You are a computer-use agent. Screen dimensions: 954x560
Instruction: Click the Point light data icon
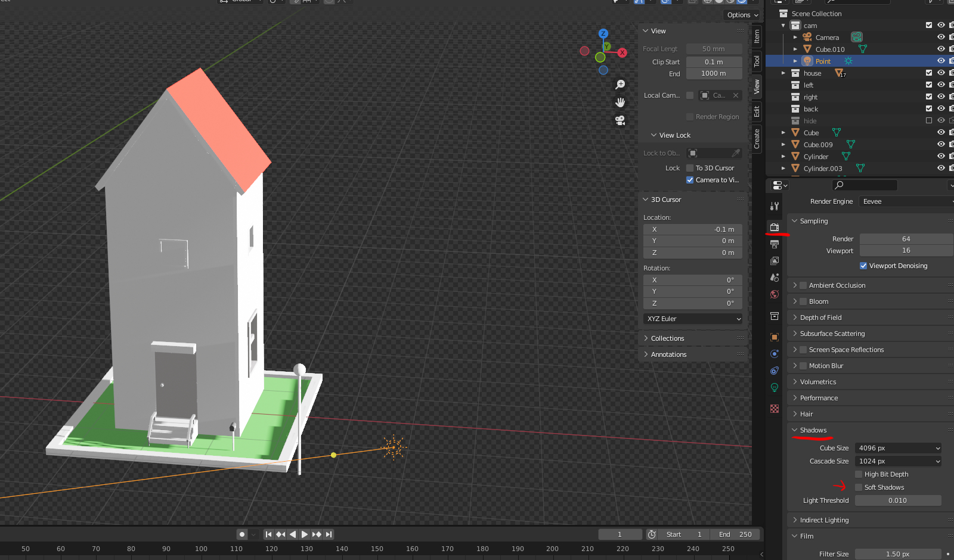click(848, 61)
